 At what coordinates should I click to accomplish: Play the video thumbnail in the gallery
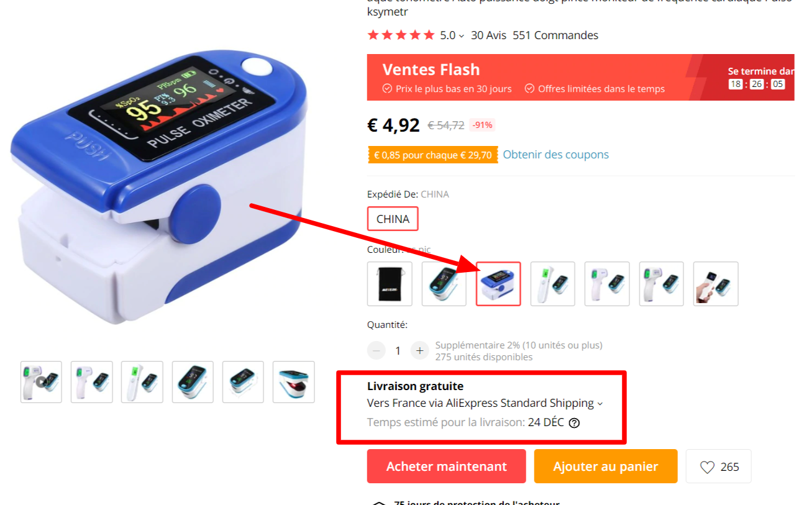[x=41, y=382]
